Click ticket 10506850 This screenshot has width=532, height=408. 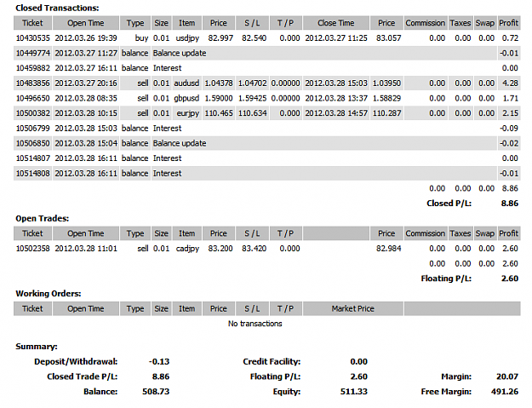point(33,143)
